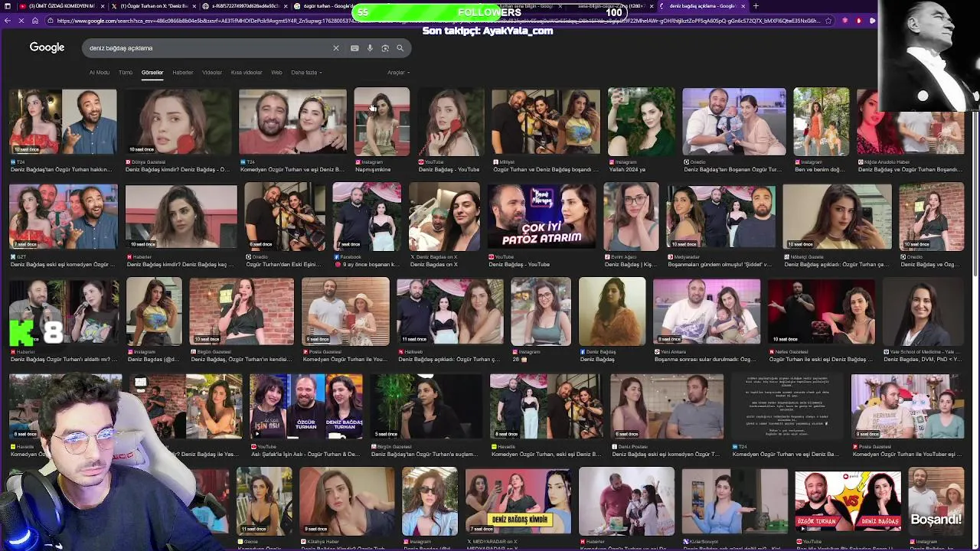
Task: Open the Haberler results tab
Action: (183, 73)
